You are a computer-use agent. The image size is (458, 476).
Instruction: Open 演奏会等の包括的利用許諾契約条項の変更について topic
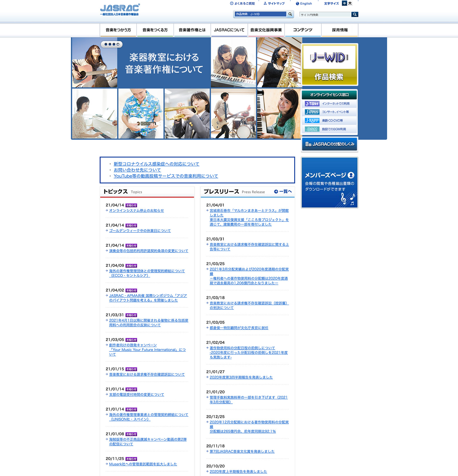tap(149, 251)
